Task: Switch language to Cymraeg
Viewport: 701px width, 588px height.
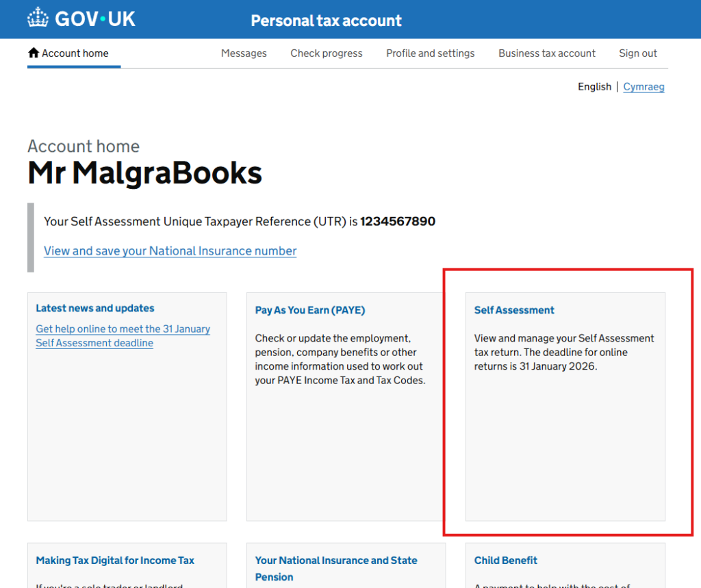Action: 643,87
